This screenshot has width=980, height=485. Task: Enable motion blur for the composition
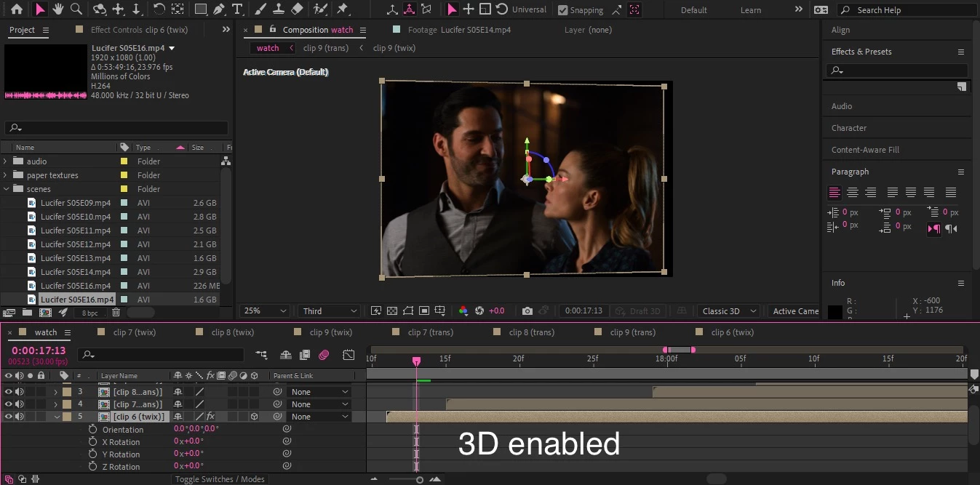pos(324,355)
